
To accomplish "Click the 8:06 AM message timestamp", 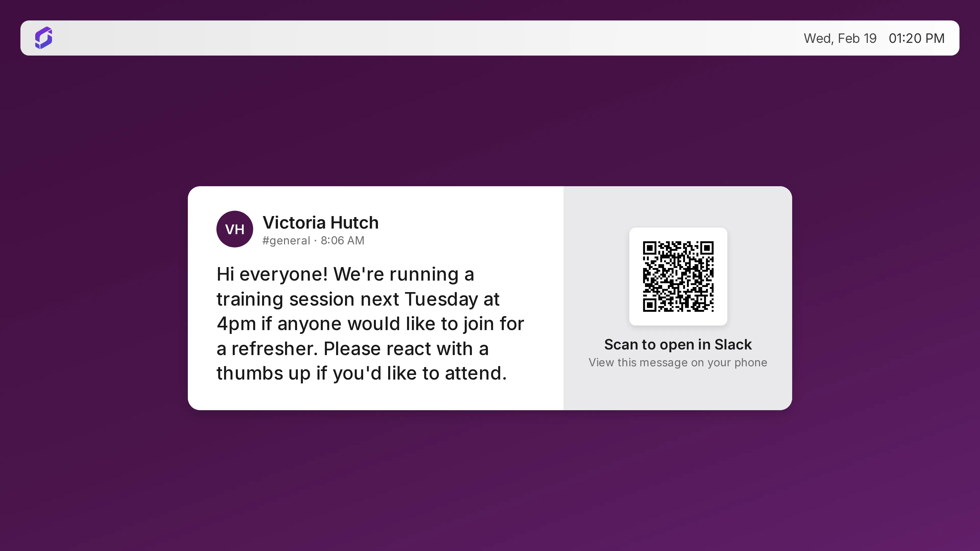I will [342, 241].
